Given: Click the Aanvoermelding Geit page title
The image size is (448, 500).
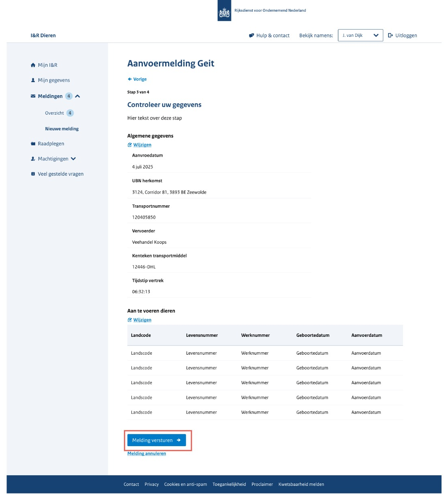Looking at the screenshot, I should (171, 64).
